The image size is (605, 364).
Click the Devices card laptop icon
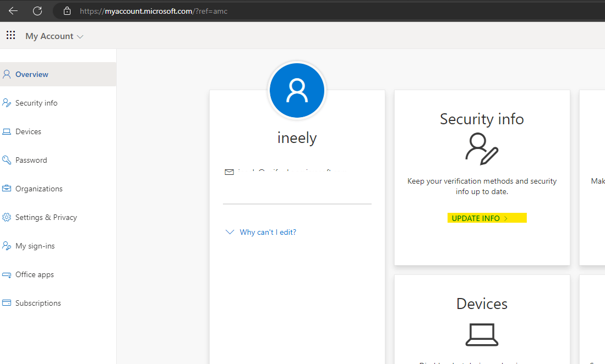point(482,335)
